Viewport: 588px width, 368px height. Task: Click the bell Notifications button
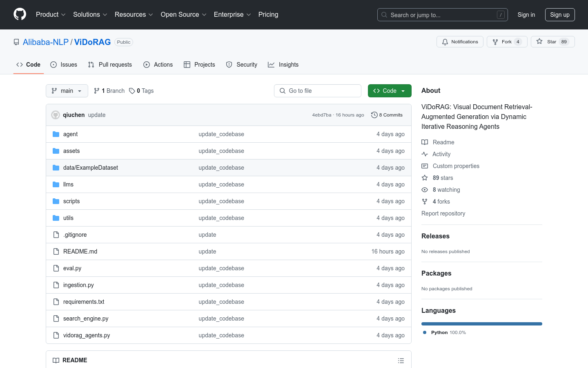(x=460, y=42)
